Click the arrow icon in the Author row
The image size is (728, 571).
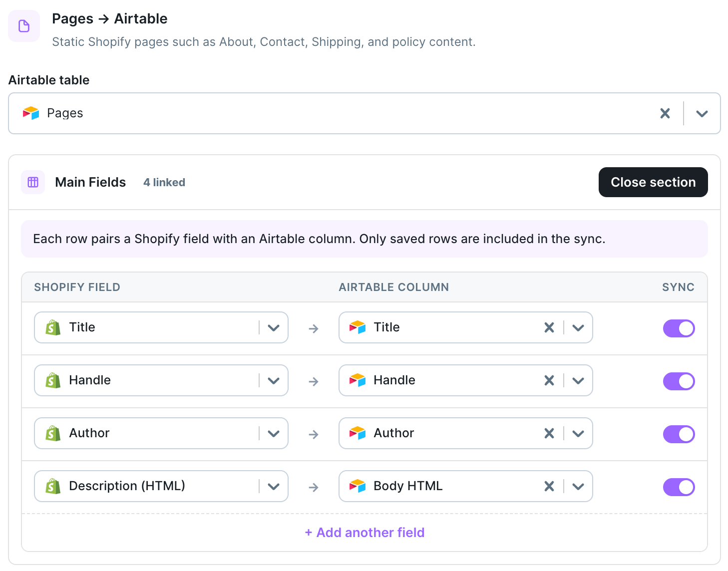point(314,434)
